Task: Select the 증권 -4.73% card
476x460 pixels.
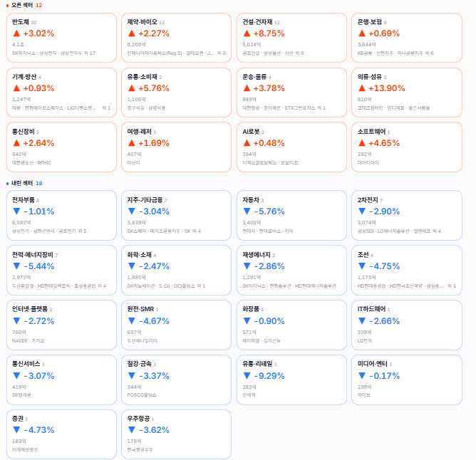Action: point(61,434)
